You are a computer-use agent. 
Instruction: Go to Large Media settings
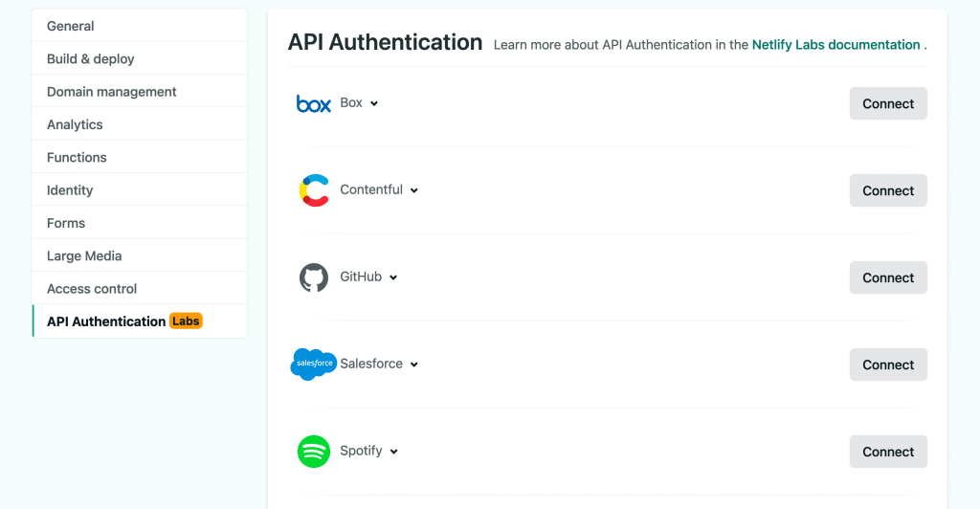click(x=140, y=256)
